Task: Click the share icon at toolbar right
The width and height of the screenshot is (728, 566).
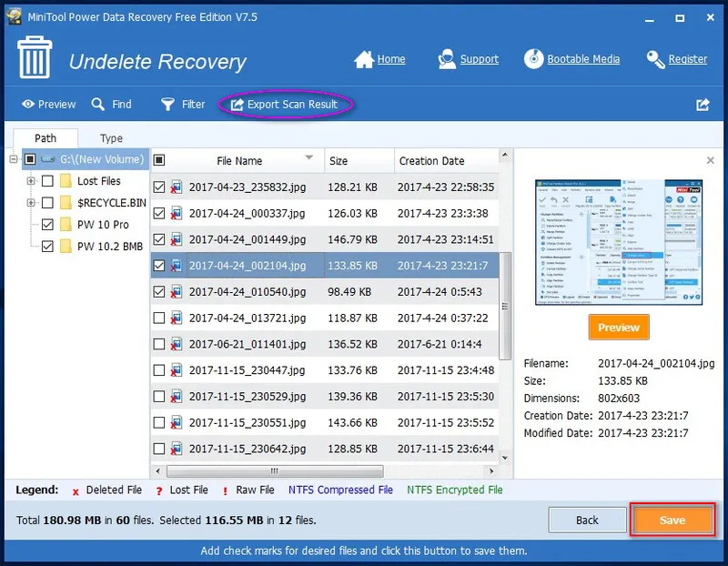Action: [703, 105]
